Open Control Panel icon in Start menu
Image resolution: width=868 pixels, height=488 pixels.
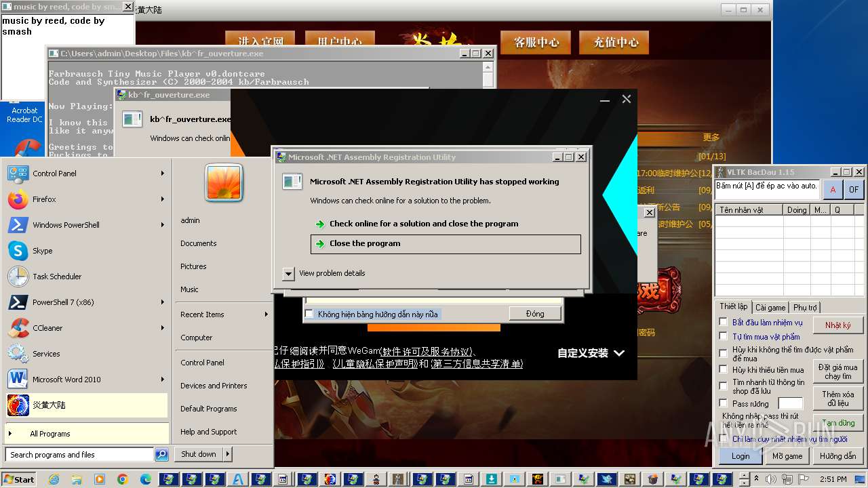click(x=18, y=174)
